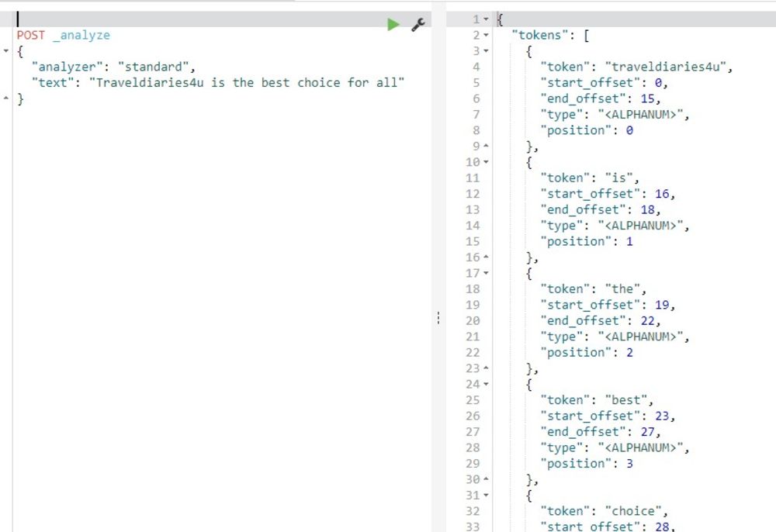Run the request with the green play button
776x532 pixels.
click(x=393, y=24)
